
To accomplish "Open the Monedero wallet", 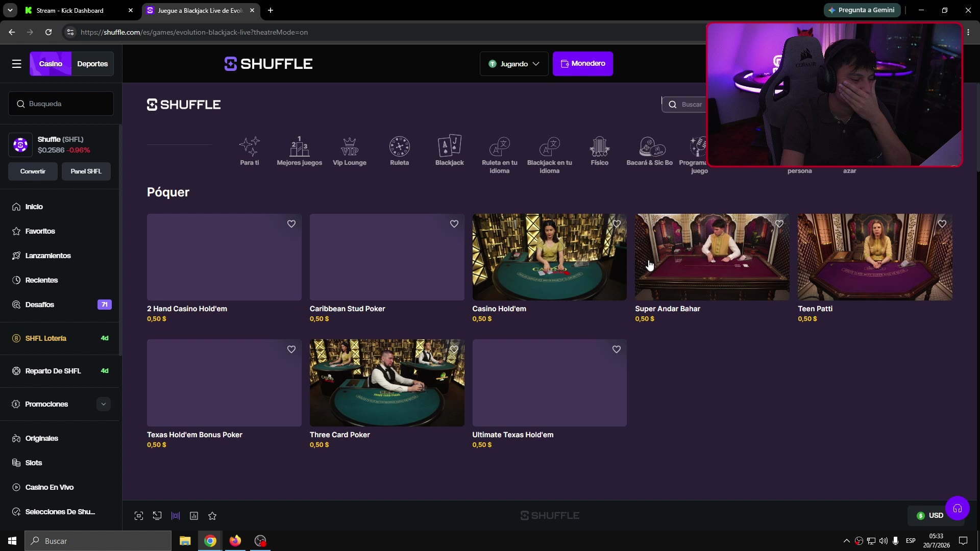I will pyautogui.click(x=583, y=64).
